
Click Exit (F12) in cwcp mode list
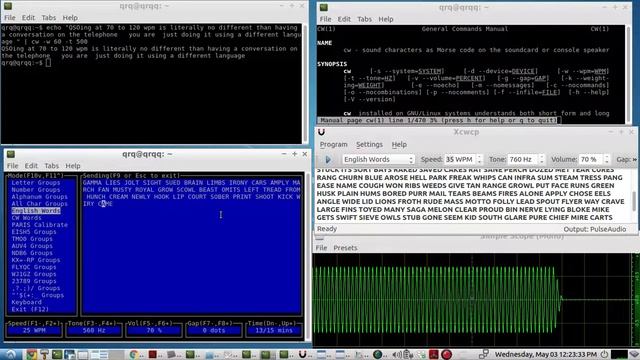tap(30, 309)
